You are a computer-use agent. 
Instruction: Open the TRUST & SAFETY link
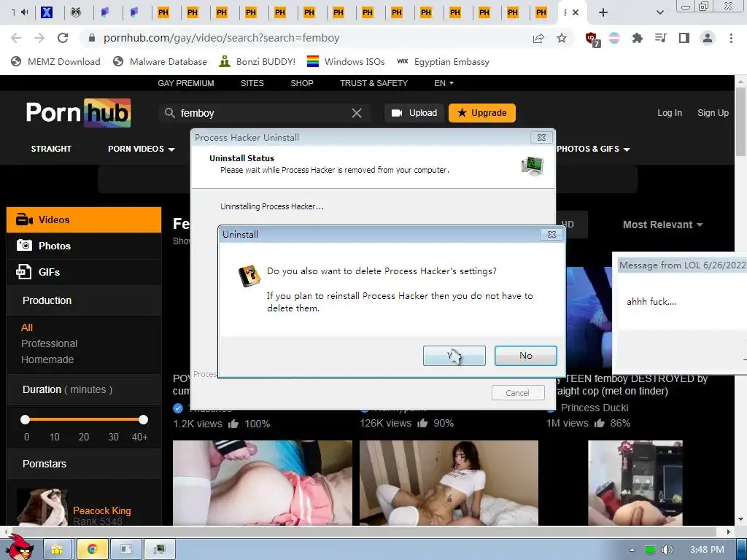click(x=374, y=83)
